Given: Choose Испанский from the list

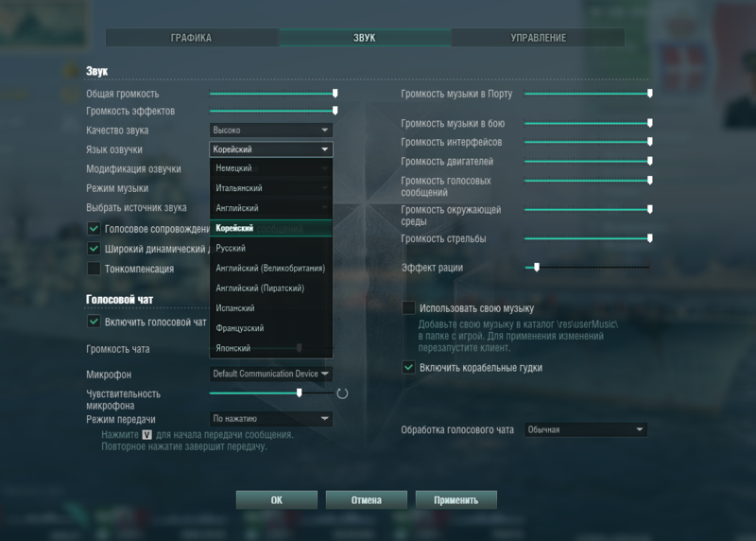Looking at the screenshot, I should pyautogui.click(x=271, y=308).
